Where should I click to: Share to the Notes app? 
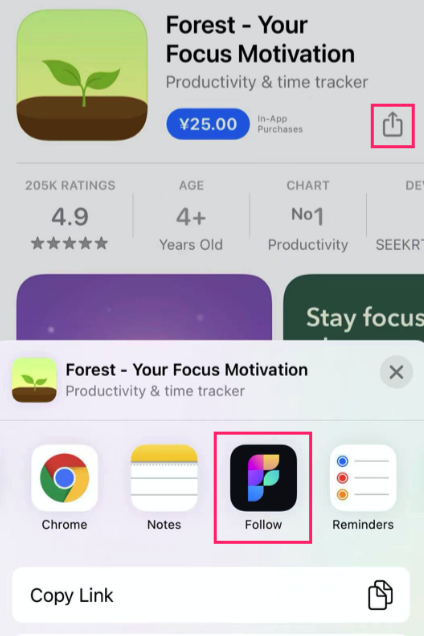(164, 478)
